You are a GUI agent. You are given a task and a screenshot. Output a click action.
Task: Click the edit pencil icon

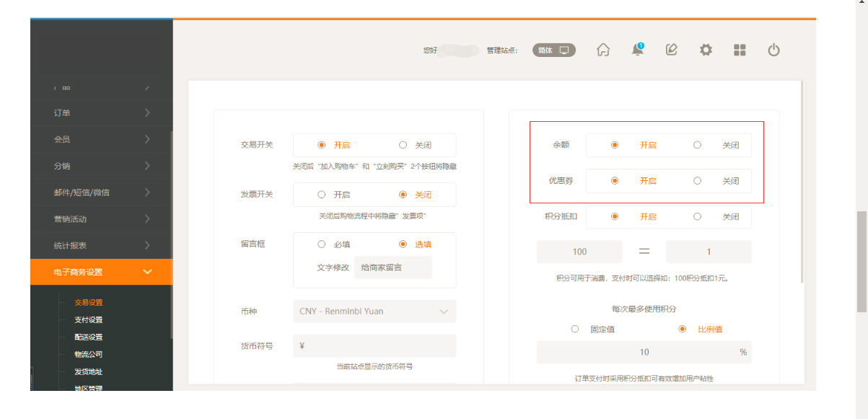point(671,50)
